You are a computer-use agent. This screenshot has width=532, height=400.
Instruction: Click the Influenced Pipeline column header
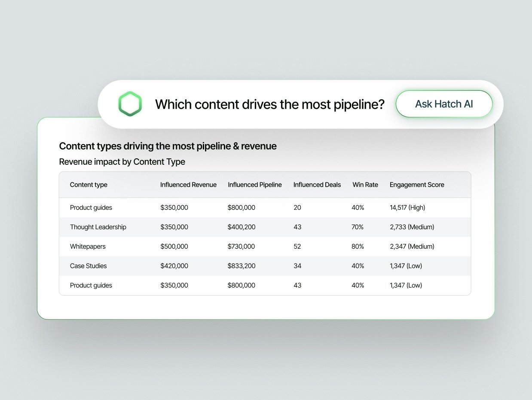pyautogui.click(x=254, y=185)
